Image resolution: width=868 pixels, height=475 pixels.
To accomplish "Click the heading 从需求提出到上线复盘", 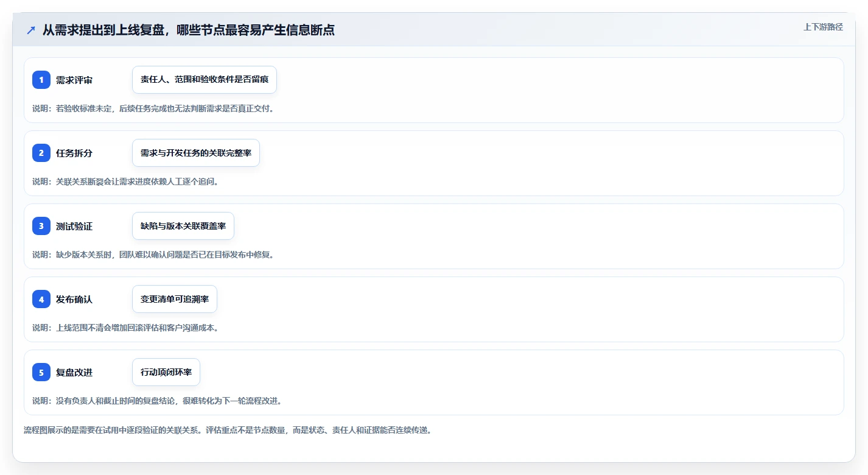I will (x=189, y=30).
